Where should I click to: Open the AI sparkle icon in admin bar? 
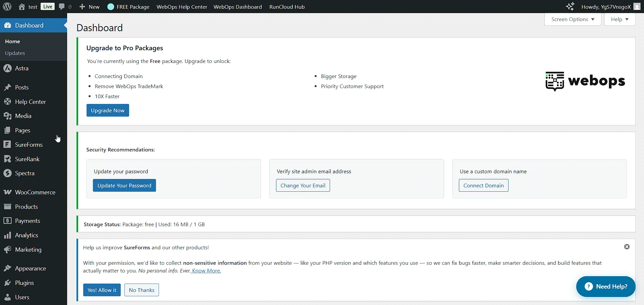[570, 7]
